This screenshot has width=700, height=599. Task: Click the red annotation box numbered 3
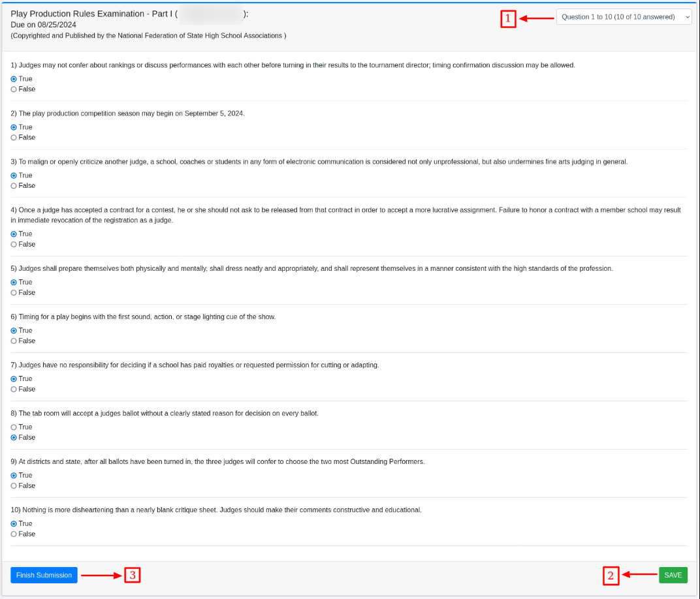click(133, 576)
